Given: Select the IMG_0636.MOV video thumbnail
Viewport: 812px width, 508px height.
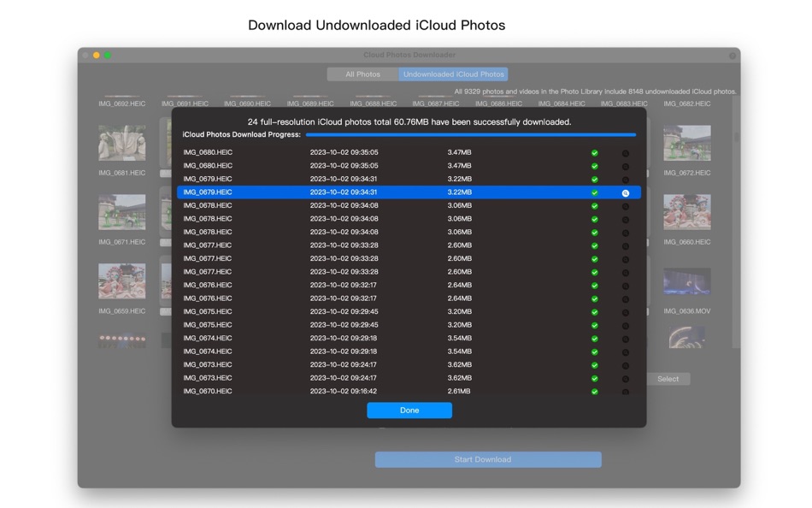Looking at the screenshot, I should (x=687, y=281).
